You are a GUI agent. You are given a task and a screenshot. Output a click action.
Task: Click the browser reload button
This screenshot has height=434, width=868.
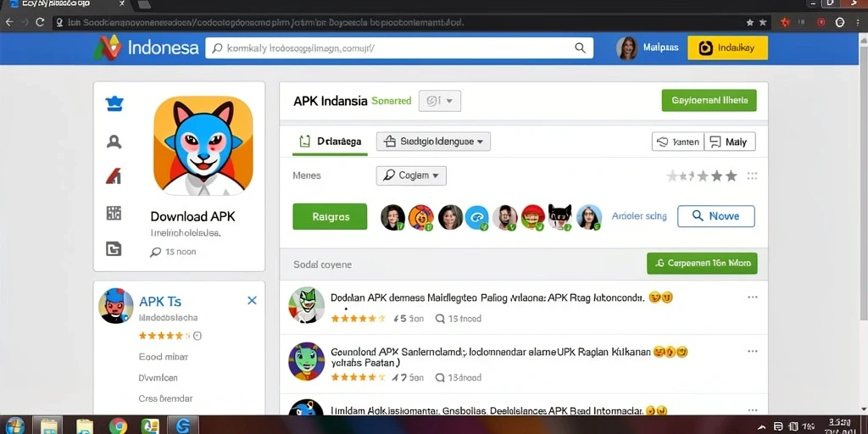[40, 23]
